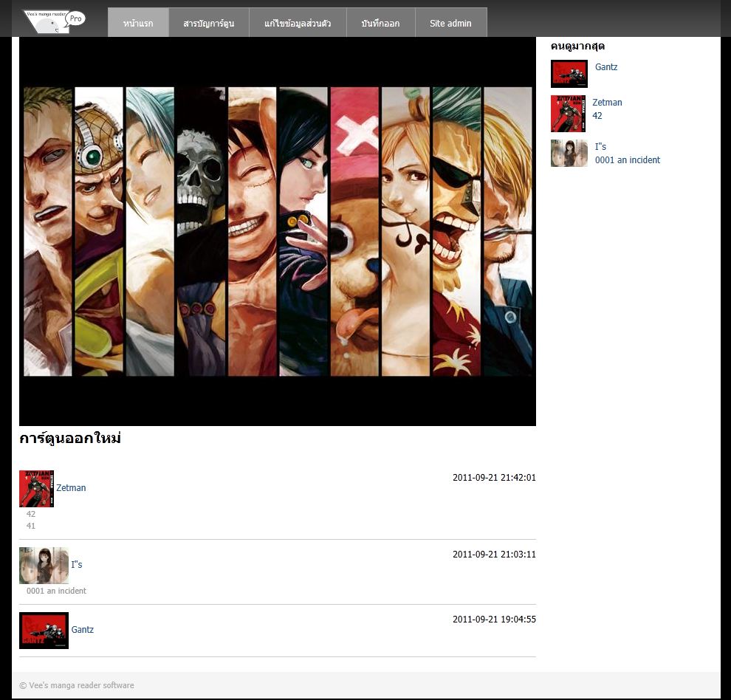This screenshot has height=700, width=731.
Task: Select timestamp 2011-09-21 21:42:01
Action: tap(494, 478)
